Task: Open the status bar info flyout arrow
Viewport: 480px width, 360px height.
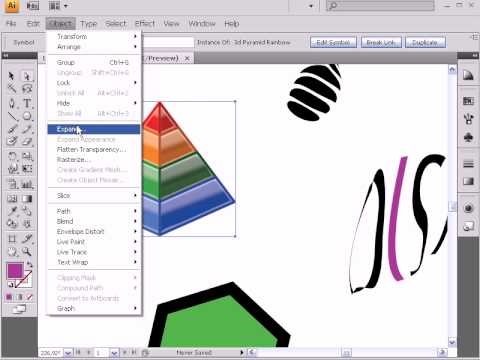Action: click(242, 352)
